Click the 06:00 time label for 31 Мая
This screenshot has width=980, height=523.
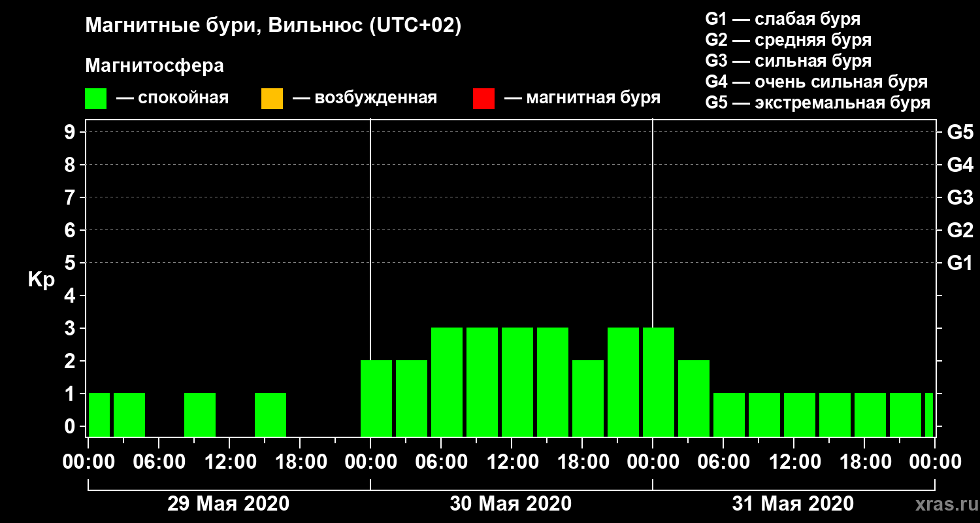coord(723,462)
